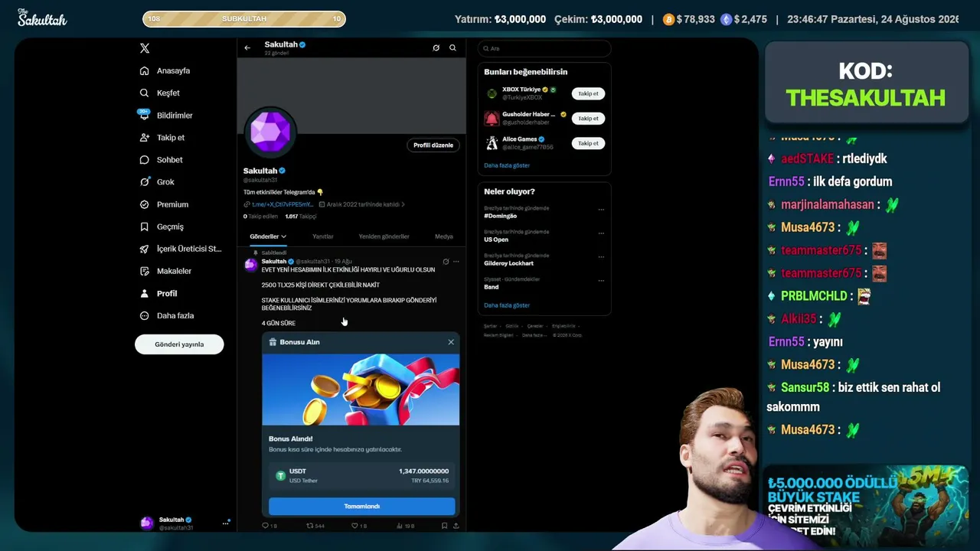Switch to the Medya tab
This screenshot has height=551, width=980.
[x=444, y=236]
